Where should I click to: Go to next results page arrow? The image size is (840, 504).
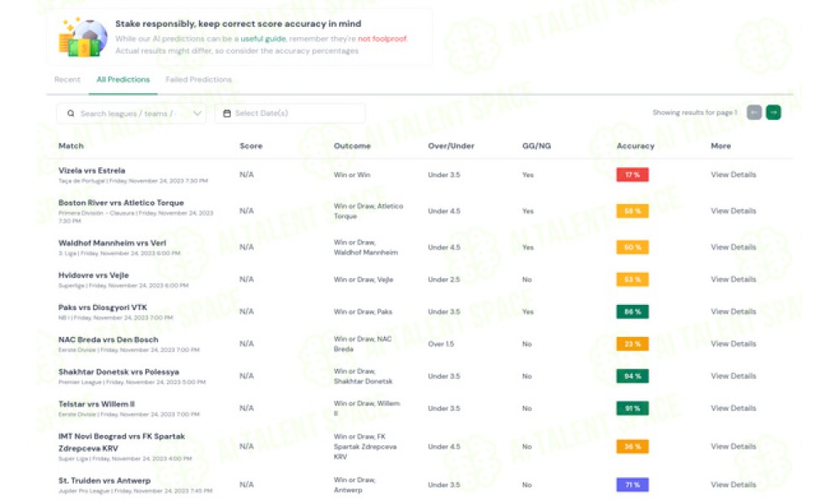(x=773, y=113)
